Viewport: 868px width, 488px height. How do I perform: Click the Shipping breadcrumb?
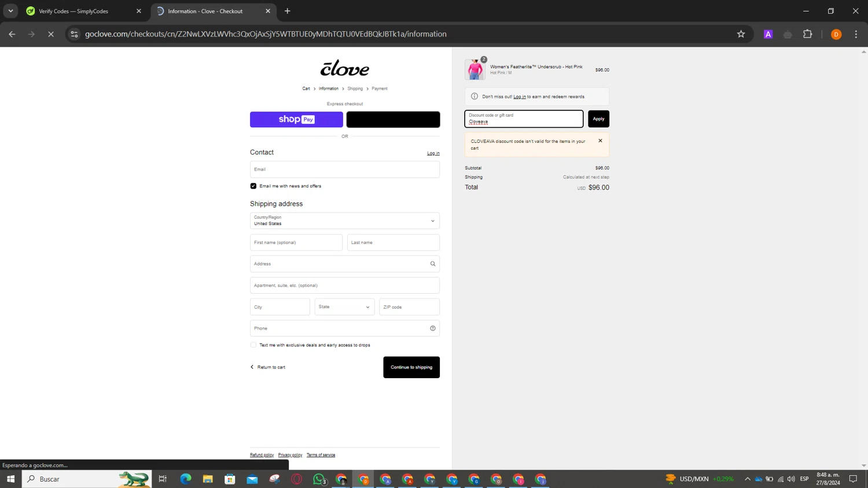point(355,88)
